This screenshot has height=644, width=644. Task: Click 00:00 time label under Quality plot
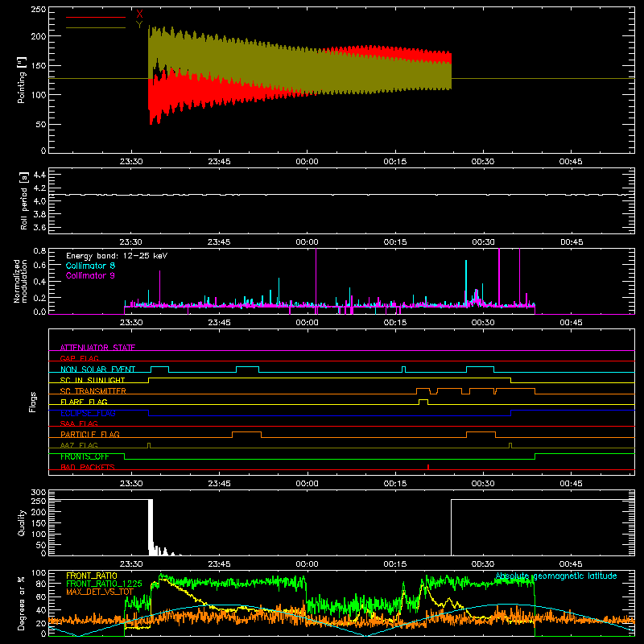tap(307, 564)
